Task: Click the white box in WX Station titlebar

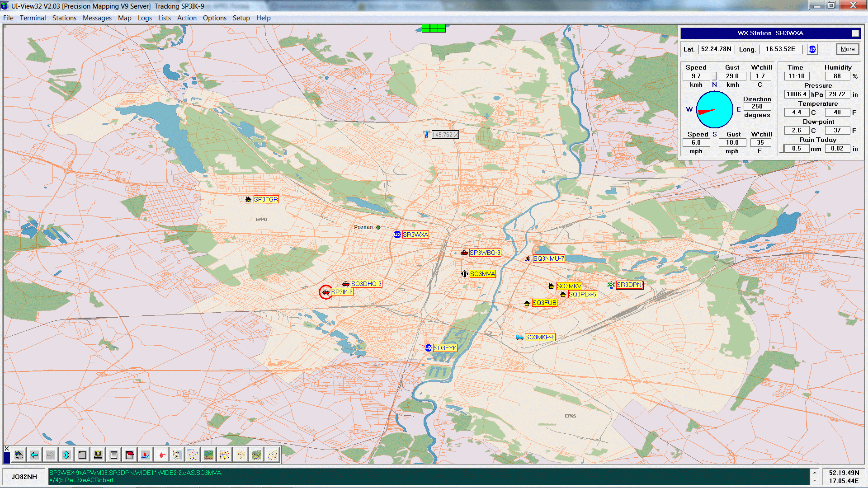Action: click(855, 33)
